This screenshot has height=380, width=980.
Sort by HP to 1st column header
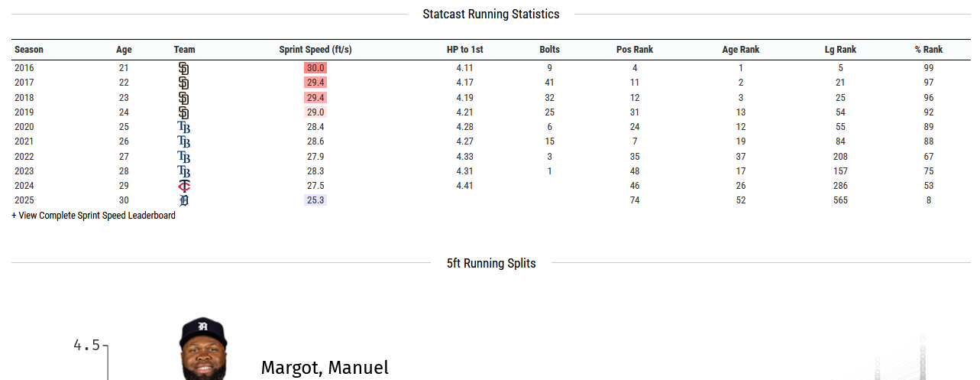(x=464, y=50)
